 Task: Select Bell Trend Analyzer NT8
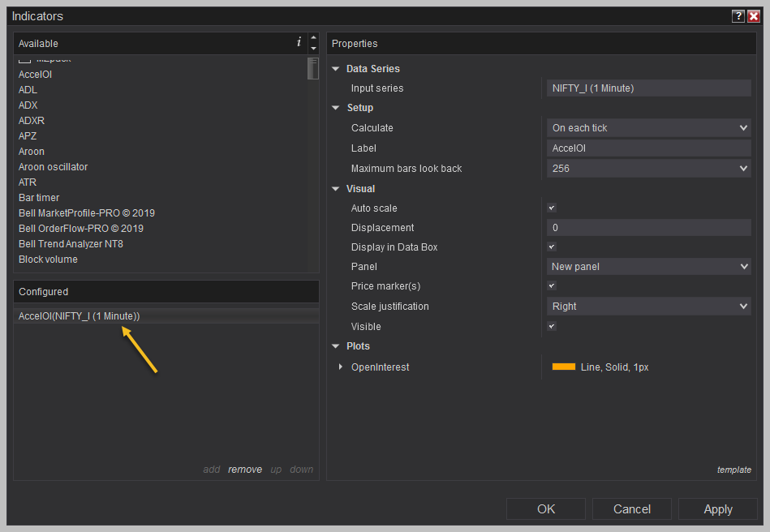tap(71, 244)
